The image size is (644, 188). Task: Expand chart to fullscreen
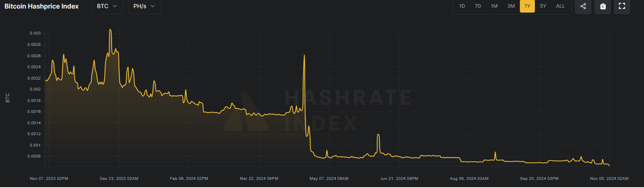pos(622,6)
